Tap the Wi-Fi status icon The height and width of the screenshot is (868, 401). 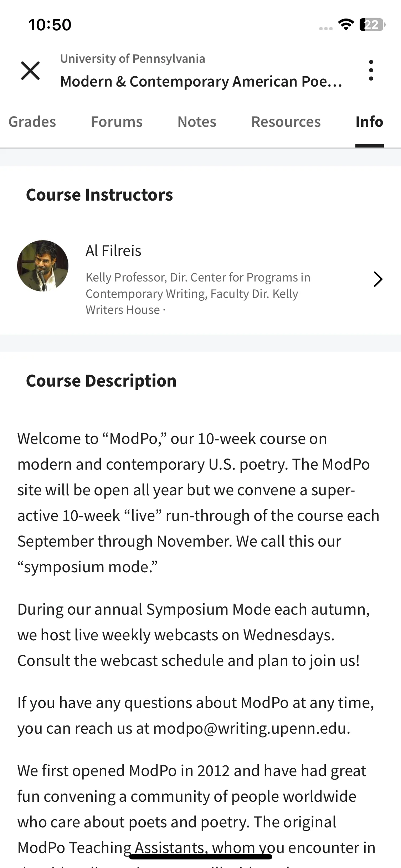(x=346, y=25)
